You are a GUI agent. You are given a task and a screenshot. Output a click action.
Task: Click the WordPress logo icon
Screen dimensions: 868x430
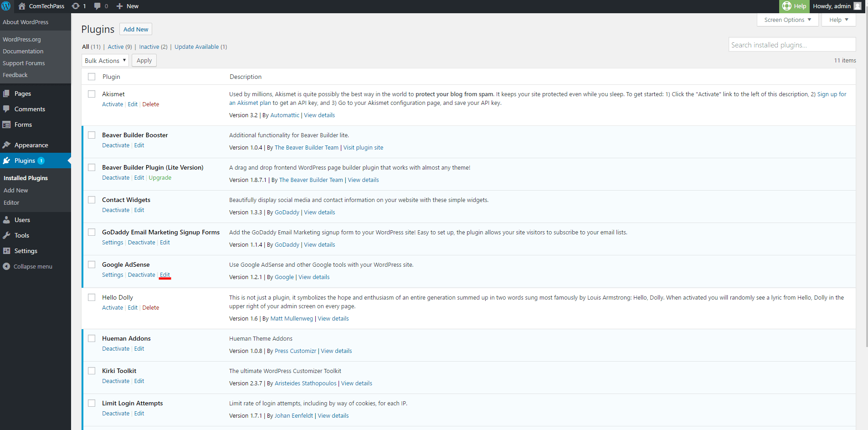(x=6, y=6)
